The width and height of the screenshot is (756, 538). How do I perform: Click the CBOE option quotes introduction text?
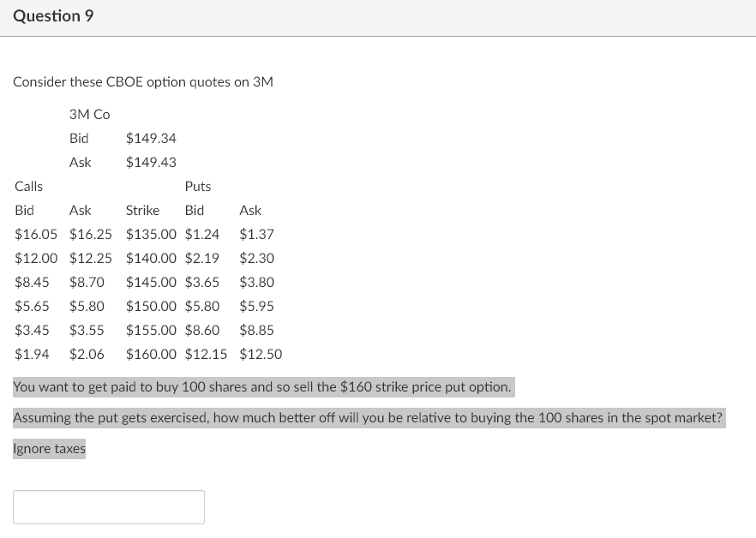point(142,81)
